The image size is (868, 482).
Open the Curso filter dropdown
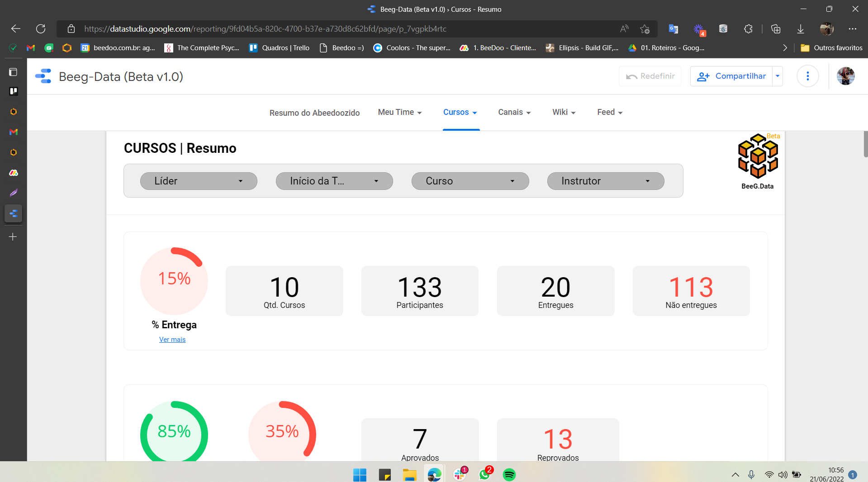pos(470,181)
